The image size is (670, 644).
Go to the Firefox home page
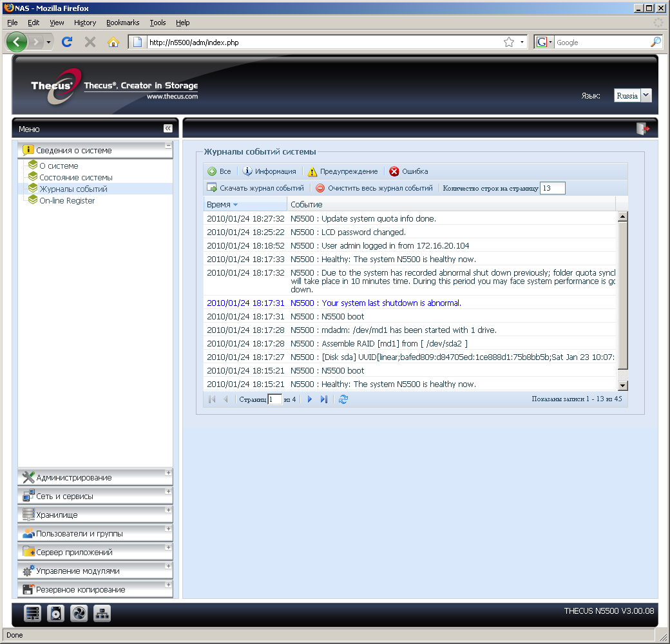click(x=113, y=42)
